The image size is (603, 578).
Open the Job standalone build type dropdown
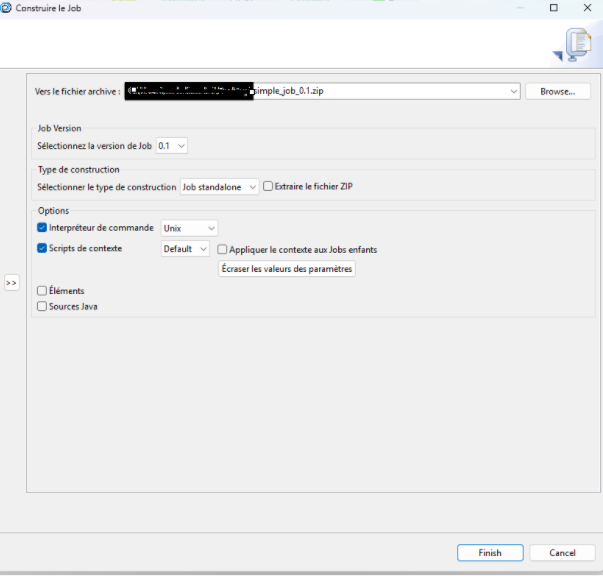[x=220, y=187]
